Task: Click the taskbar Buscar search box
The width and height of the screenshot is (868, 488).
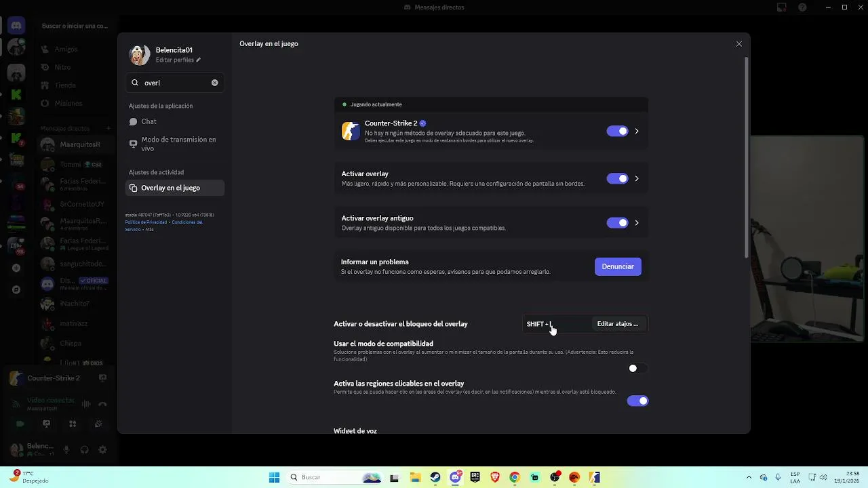Action: pos(336,477)
